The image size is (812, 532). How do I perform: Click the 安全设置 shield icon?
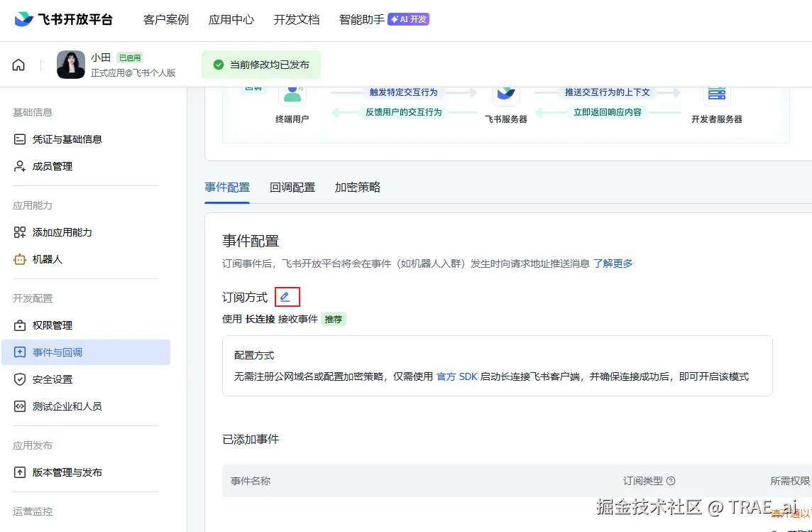coord(20,380)
